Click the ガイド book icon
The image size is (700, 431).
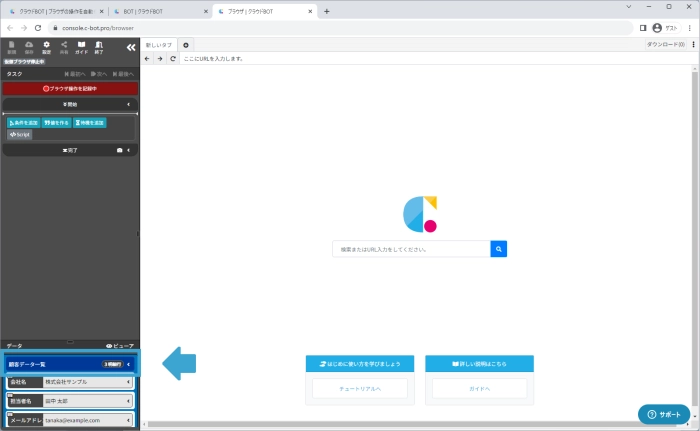click(81, 47)
